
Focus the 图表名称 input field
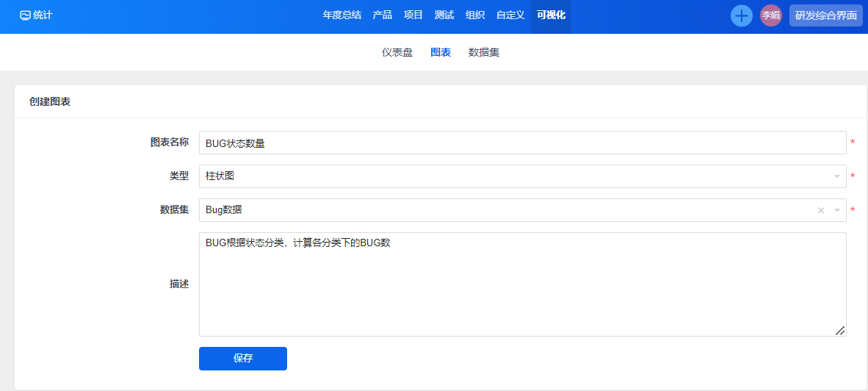[x=522, y=143]
